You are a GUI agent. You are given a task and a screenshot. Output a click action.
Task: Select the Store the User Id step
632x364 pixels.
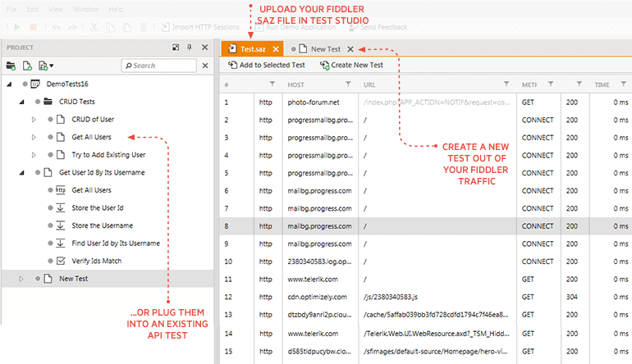(98, 207)
